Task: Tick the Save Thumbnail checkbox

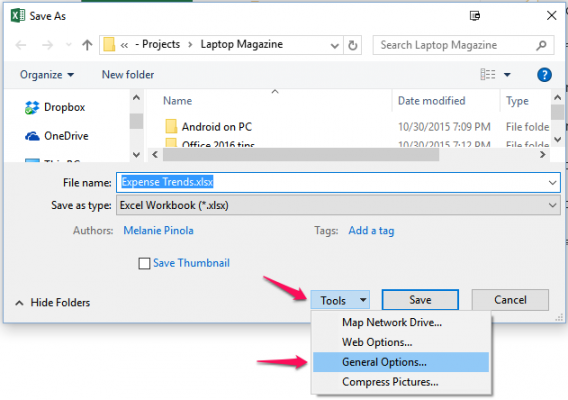Action: click(x=144, y=263)
